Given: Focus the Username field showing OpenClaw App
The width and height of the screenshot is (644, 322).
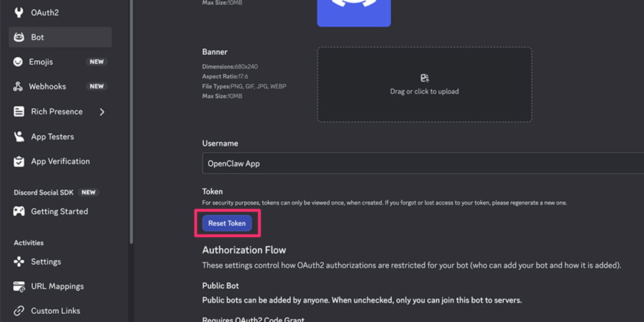Looking at the screenshot, I should click(421, 164).
